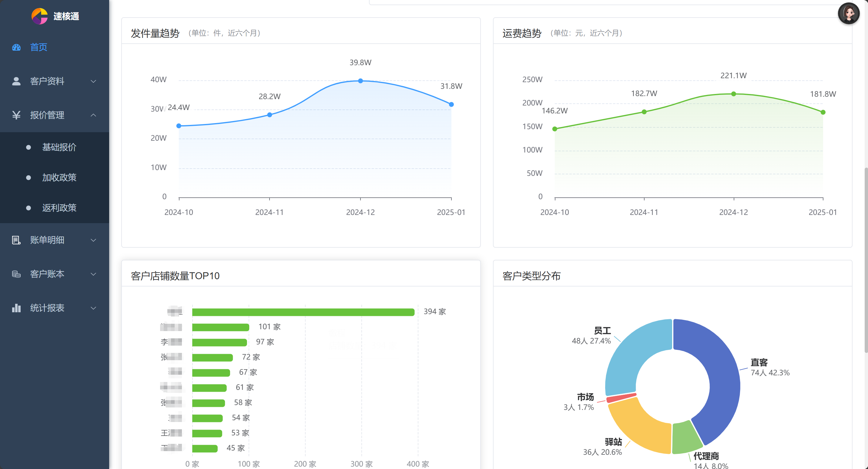868x469 pixels.
Task: Click the red 市场 donut segment
Action: click(x=622, y=398)
